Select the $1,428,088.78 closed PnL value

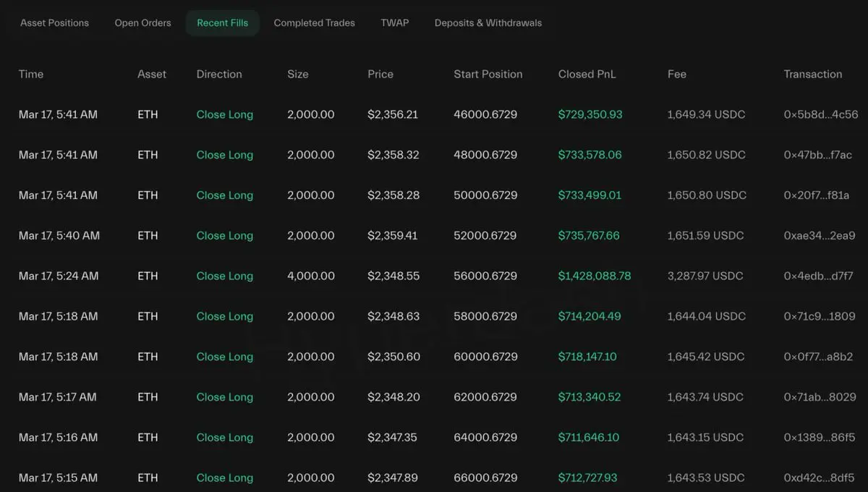click(594, 276)
